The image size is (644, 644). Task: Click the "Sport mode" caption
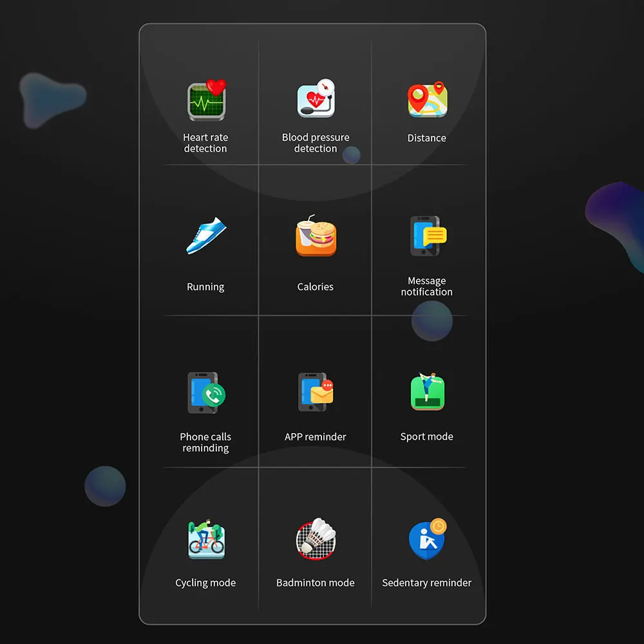pos(427,437)
